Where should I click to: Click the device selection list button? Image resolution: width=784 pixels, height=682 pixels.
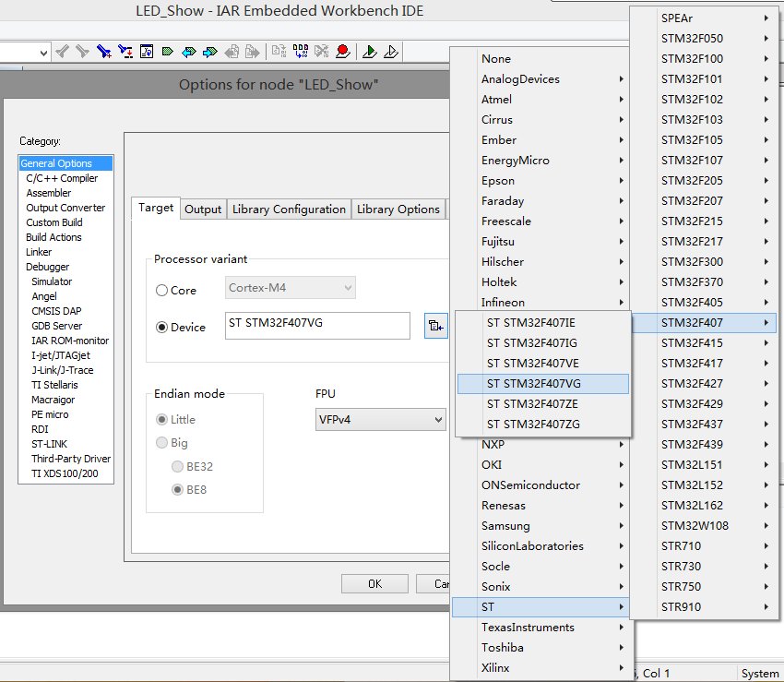pyautogui.click(x=435, y=326)
